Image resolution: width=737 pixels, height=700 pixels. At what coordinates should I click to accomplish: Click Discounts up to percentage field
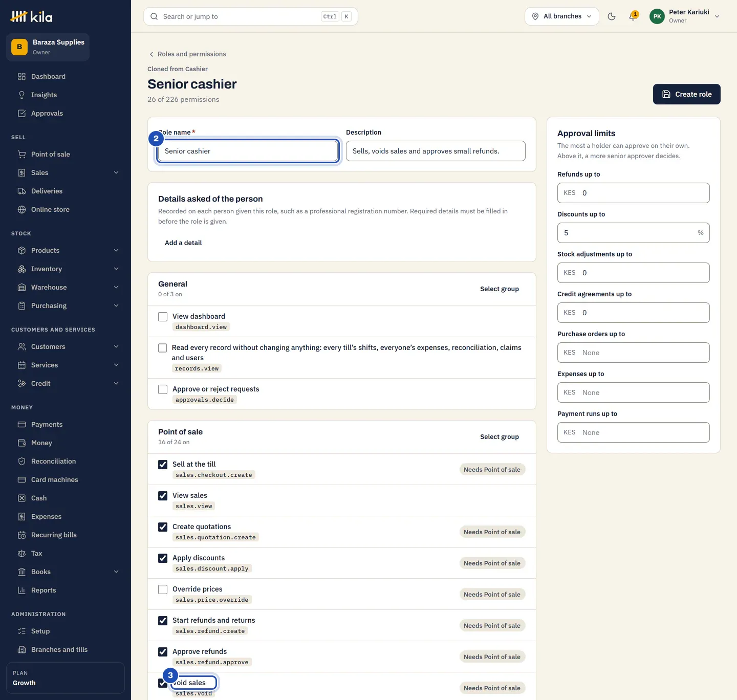633,233
